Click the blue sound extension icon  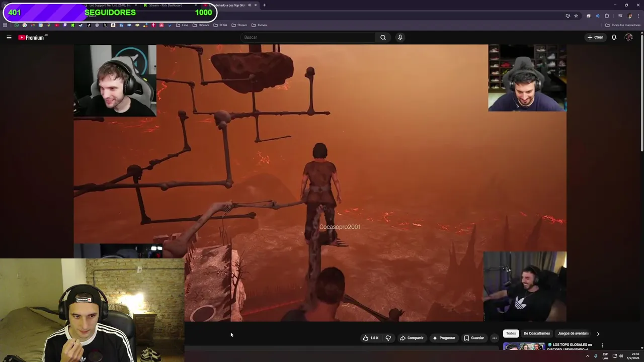[598, 16]
